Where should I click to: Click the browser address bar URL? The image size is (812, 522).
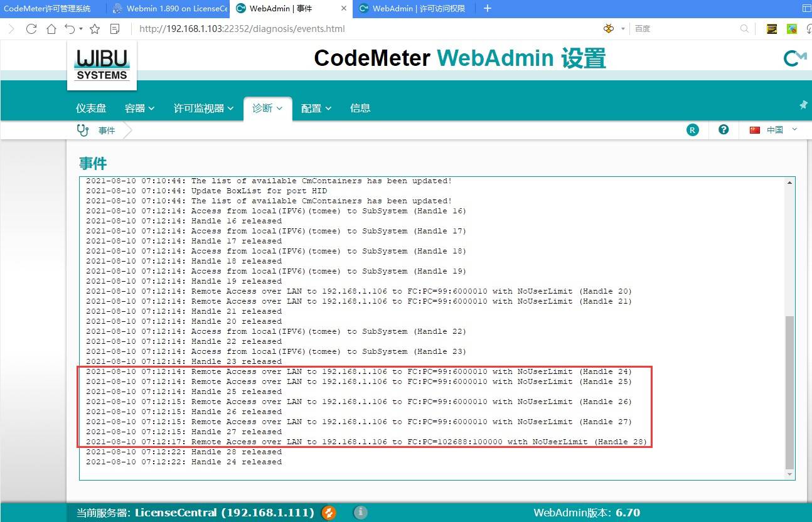[x=242, y=29]
